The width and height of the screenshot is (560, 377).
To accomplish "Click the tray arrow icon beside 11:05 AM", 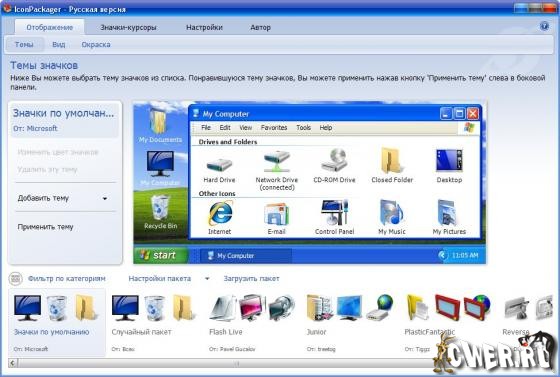I will [x=442, y=255].
